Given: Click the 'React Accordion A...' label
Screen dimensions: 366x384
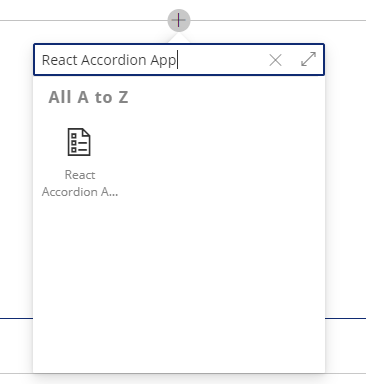Looking at the screenshot, I should coord(80,183).
